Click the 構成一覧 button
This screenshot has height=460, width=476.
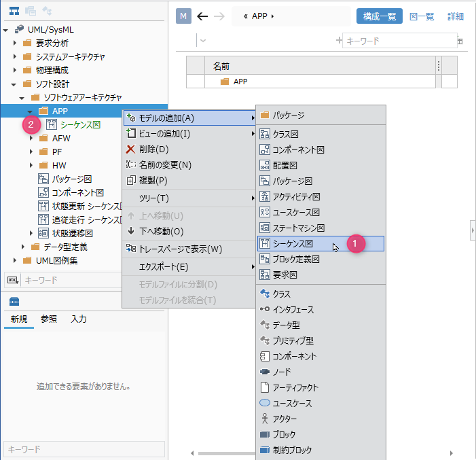point(380,16)
